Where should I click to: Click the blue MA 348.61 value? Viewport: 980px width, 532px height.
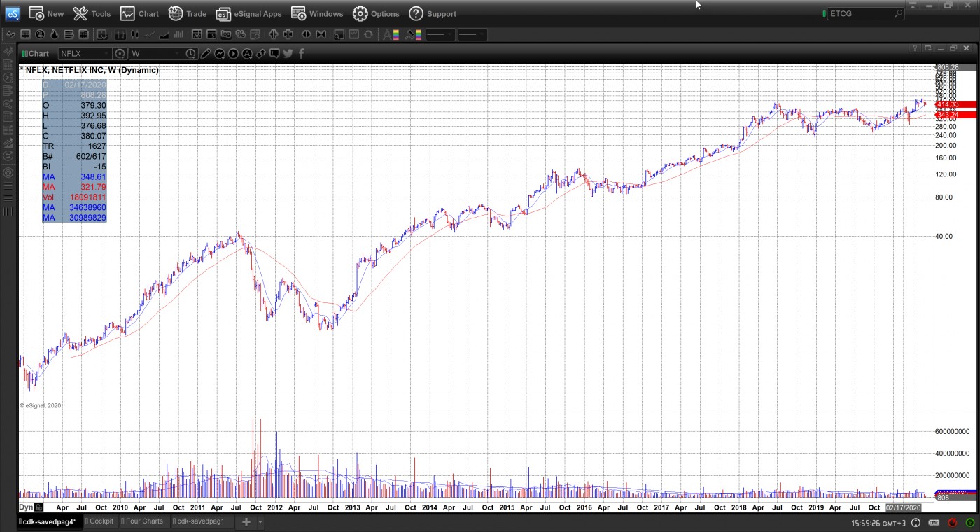click(92, 177)
